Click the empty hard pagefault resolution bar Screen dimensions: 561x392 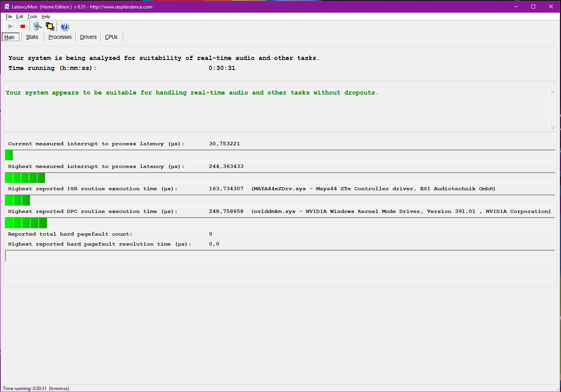(280, 256)
